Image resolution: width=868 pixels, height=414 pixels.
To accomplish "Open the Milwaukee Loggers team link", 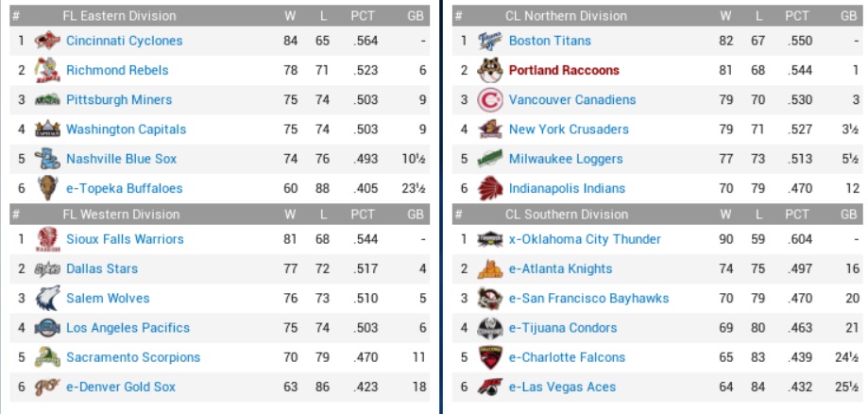I will pyautogui.click(x=566, y=159).
